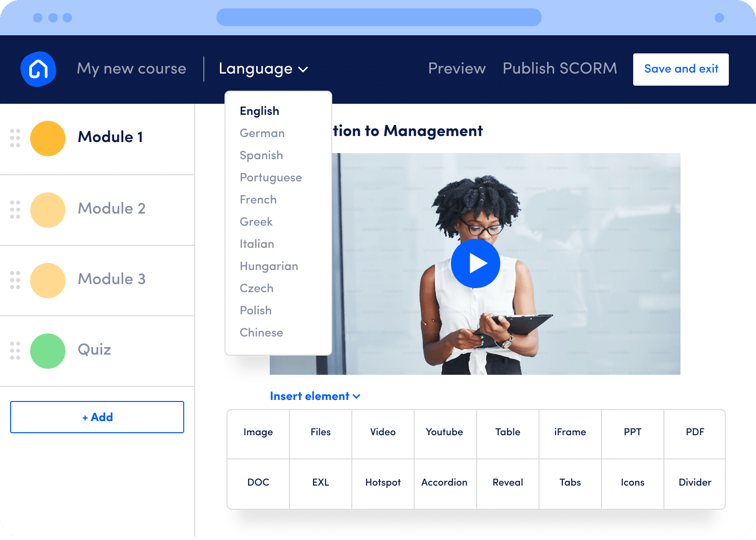The height and width of the screenshot is (540, 756).
Task: Insert an Accordion element
Action: (x=444, y=483)
